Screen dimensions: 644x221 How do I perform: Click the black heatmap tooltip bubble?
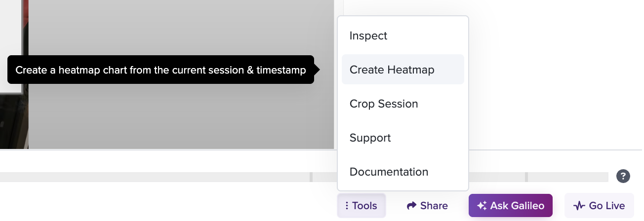(x=161, y=70)
